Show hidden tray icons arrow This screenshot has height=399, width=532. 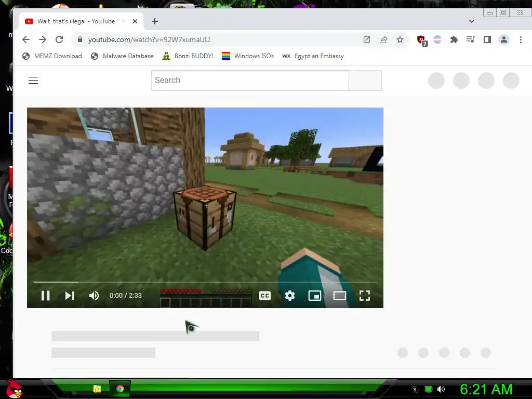[x=415, y=390]
